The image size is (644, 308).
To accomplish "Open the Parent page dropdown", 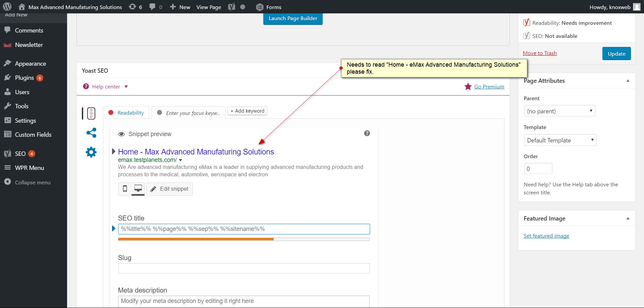I will tap(559, 111).
